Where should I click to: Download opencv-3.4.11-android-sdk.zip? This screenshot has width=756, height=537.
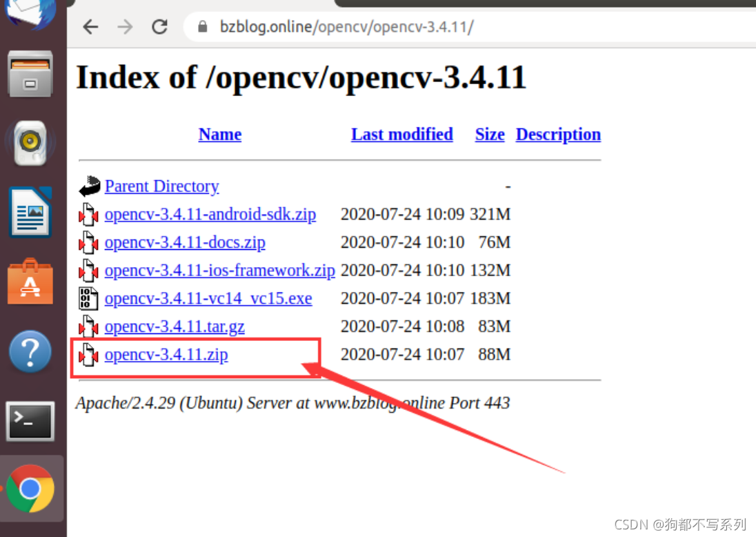(210, 214)
